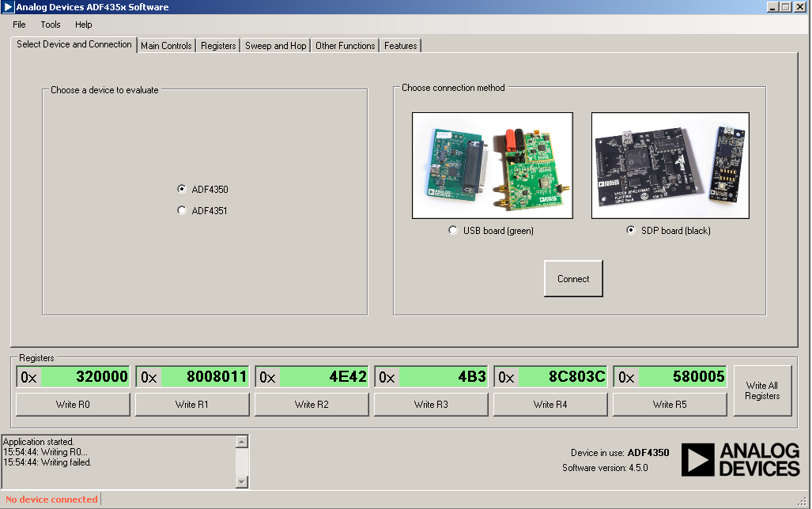Click Write R0 button
The width and height of the screenshot is (812, 509).
[73, 405]
